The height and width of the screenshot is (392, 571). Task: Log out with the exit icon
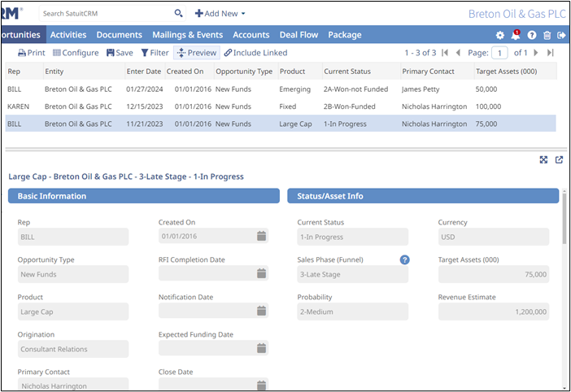pyautogui.click(x=561, y=35)
